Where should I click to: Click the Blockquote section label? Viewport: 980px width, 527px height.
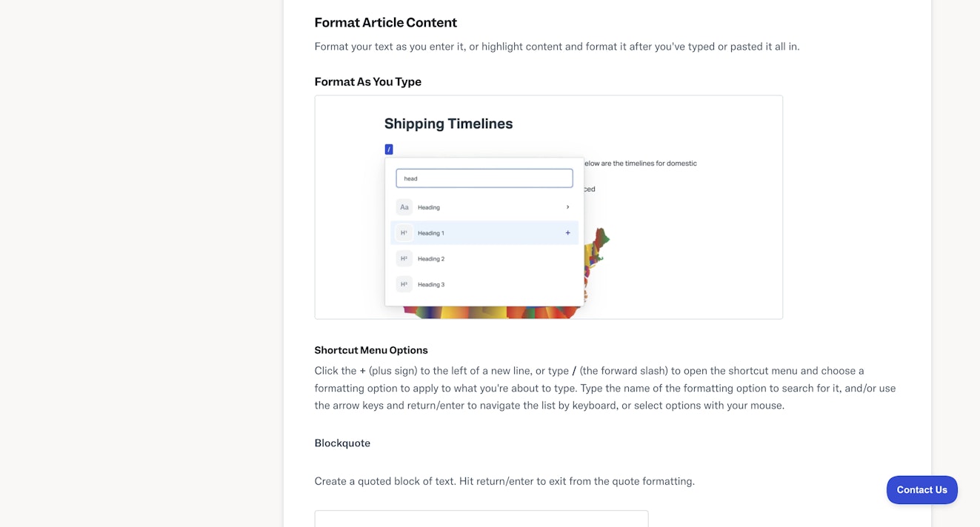(x=342, y=443)
